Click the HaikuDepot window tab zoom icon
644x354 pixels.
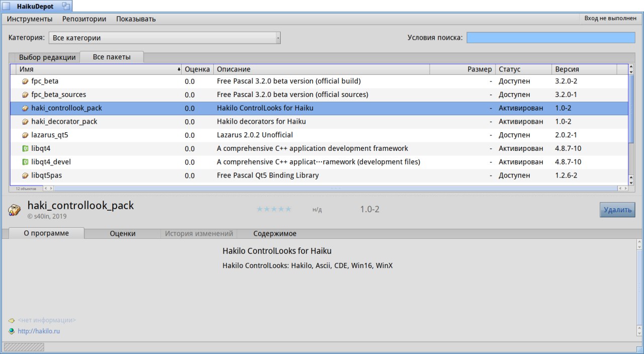coord(66,6)
